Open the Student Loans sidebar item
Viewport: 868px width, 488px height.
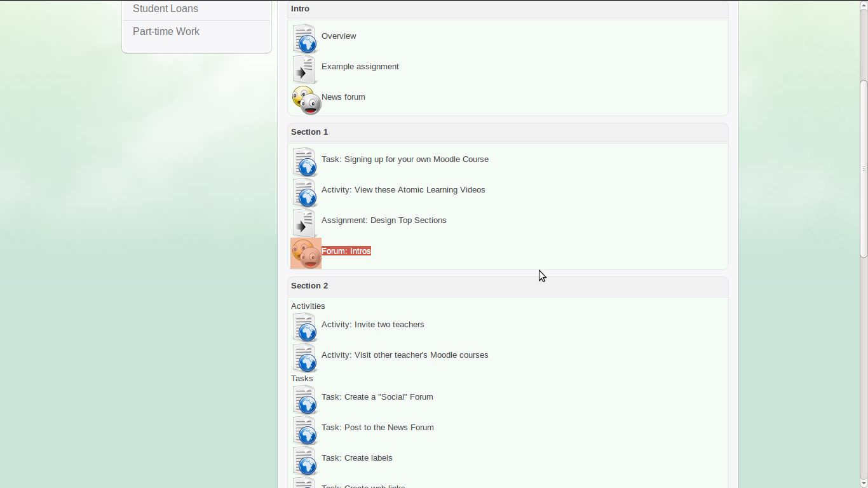(165, 9)
